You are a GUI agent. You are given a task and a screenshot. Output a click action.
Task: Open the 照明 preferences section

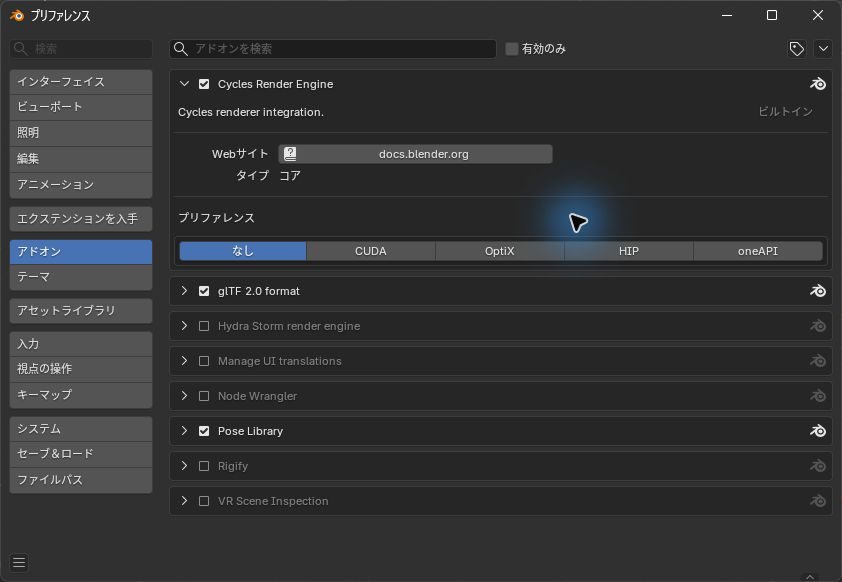coord(81,133)
